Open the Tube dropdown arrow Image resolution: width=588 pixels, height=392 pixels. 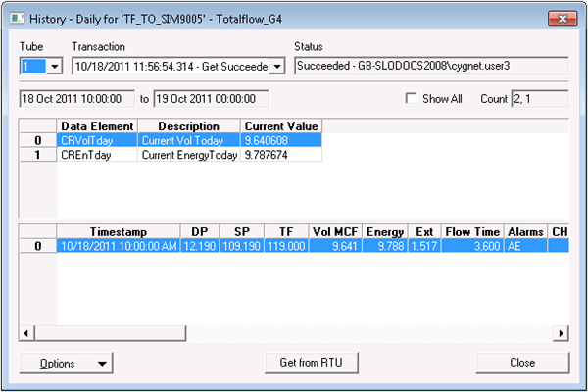pyautogui.click(x=55, y=67)
